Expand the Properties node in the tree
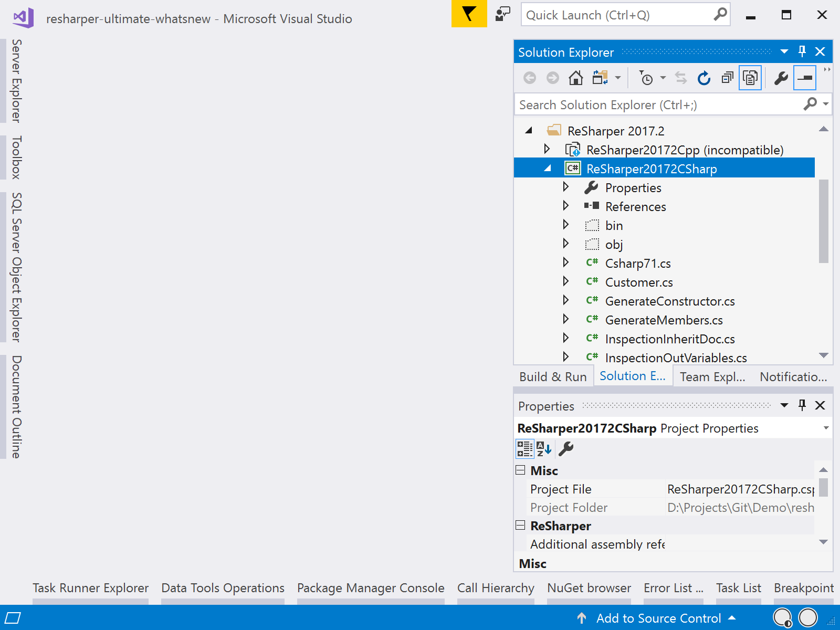 click(566, 187)
